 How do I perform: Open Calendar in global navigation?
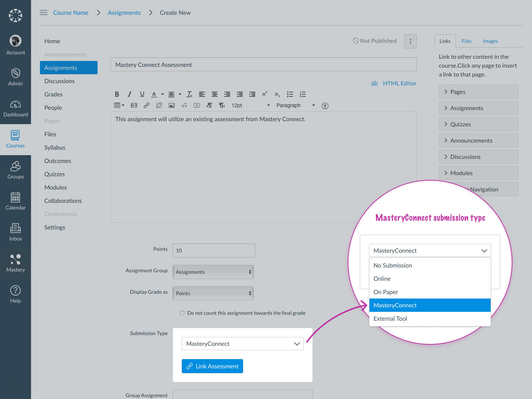pos(16,201)
